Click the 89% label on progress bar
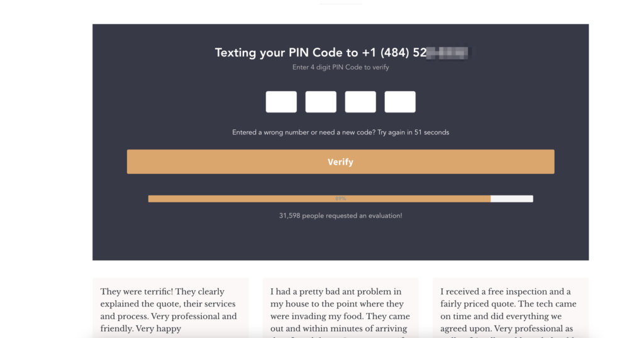This screenshot has width=644, height=338. 340,199
